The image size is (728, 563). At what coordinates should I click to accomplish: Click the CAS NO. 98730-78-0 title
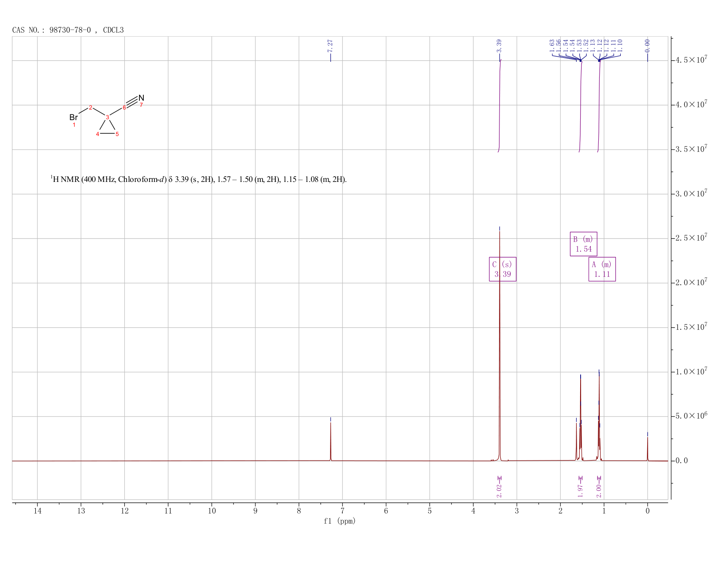click(x=68, y=30)
